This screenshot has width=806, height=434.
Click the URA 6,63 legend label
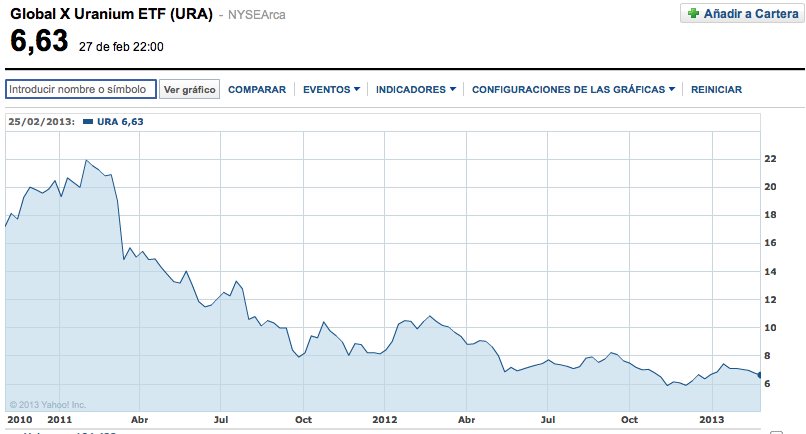tap(120, 122)
